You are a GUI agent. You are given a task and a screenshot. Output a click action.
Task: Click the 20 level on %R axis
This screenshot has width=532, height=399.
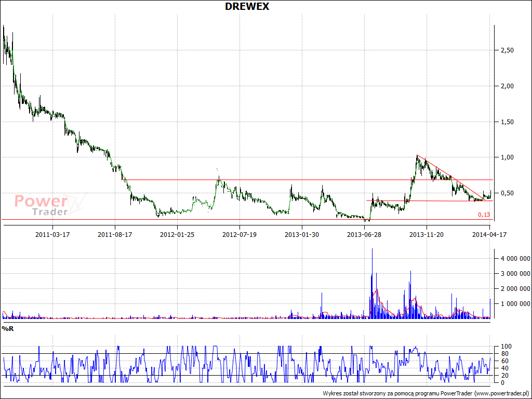coord(504,376)
